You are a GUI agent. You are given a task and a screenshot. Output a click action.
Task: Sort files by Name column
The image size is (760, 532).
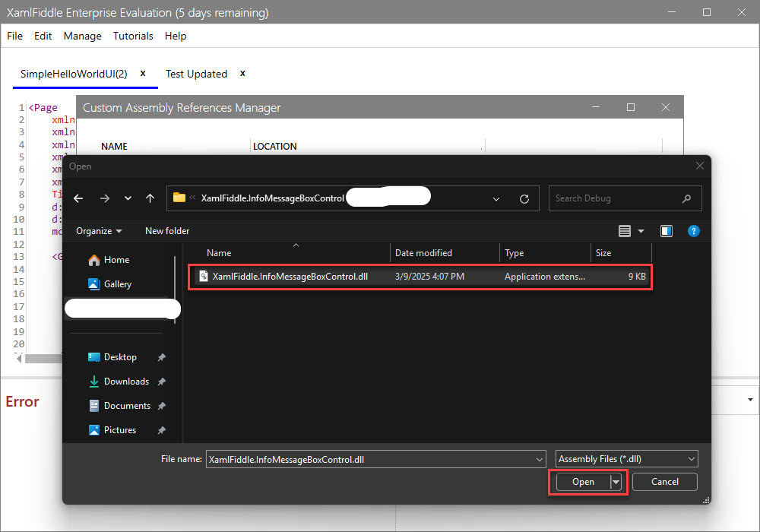click(x=219, y=253)
